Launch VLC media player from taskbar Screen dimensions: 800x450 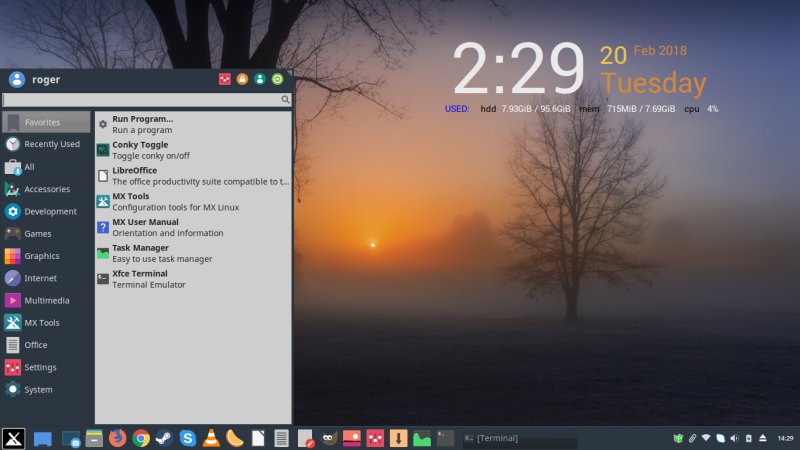pos(211,438)
